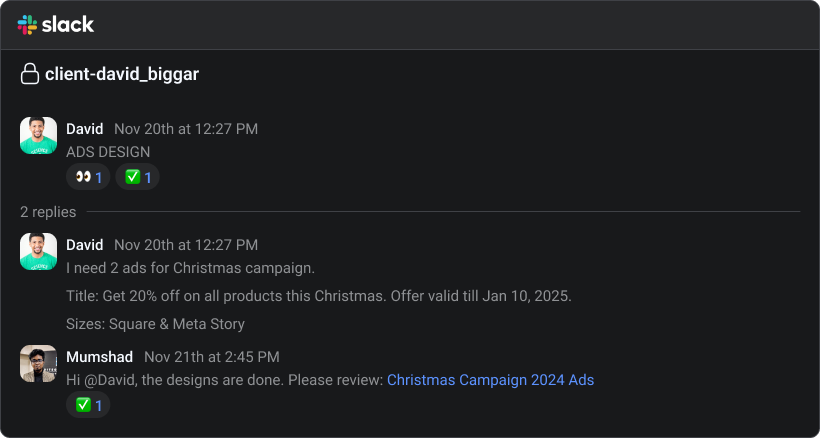The height and width of the screenshot is (438, 820).
Task: Click the timestamp on the ADS DESIGN message
Action: tap(186, 128)
